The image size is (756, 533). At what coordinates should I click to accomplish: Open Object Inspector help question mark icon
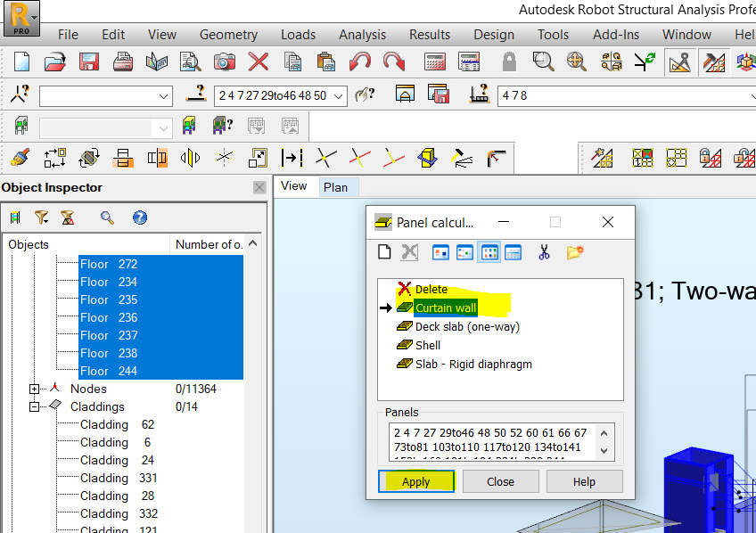coord(140,217)
